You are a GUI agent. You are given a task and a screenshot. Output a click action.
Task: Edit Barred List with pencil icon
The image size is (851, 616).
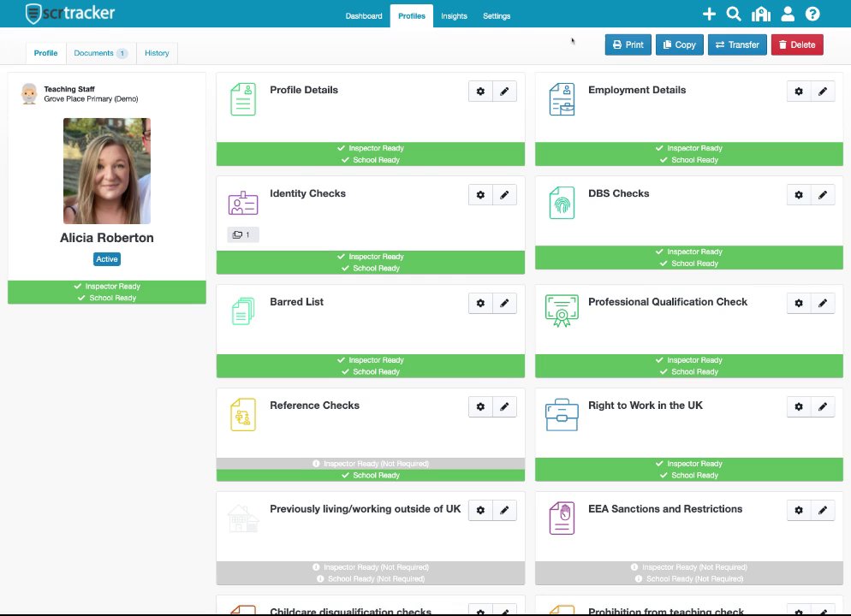(504, 303)
